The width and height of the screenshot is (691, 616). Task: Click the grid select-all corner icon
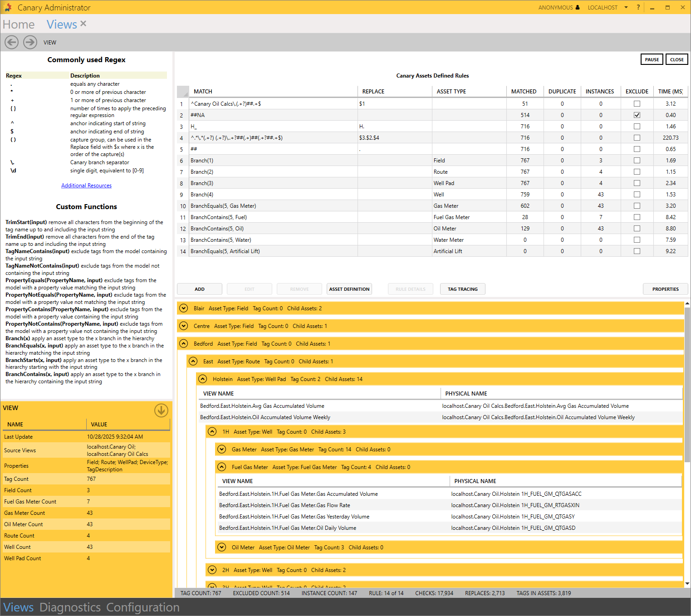[183, 92]
